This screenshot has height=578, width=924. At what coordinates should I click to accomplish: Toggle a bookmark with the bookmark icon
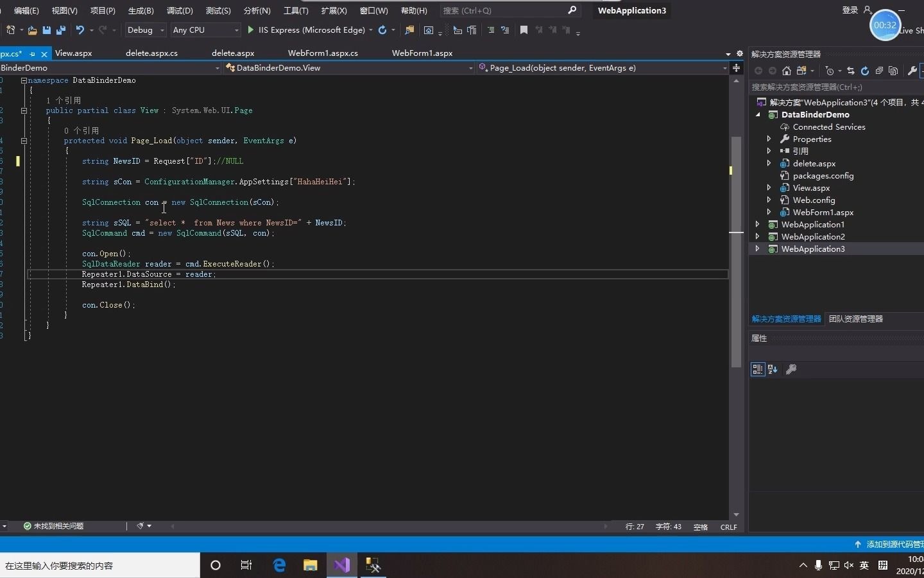[x=524, y=30]
